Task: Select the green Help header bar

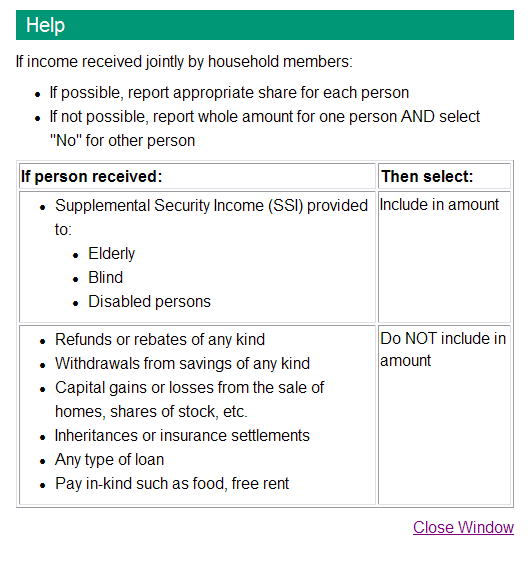Action: click(x=265, y=25)
